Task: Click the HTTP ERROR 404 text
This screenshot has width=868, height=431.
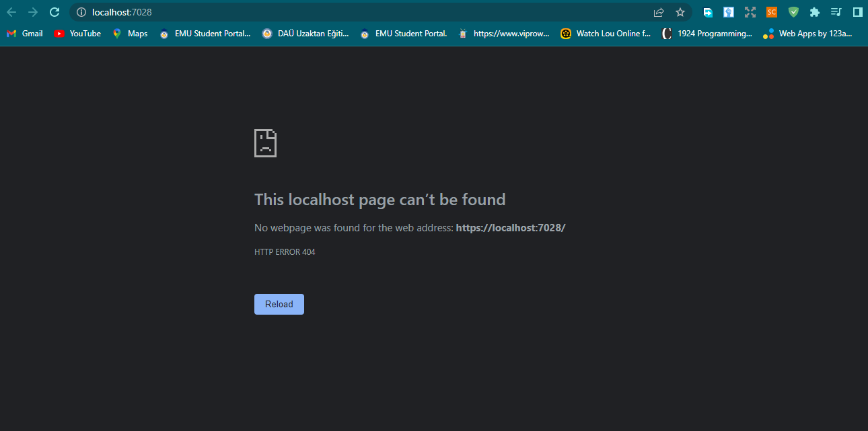Action: (285, 252)
